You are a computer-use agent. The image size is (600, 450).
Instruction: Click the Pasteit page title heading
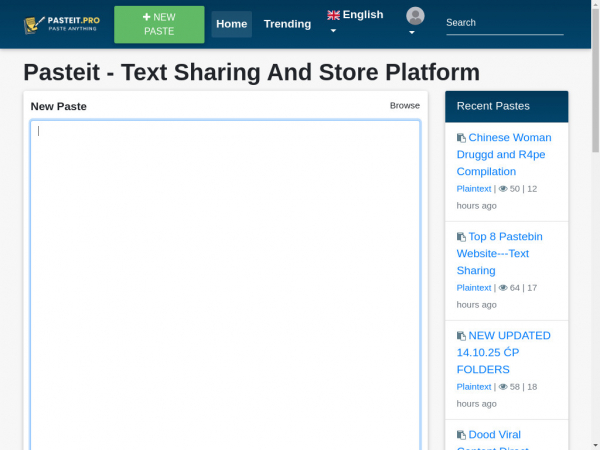[x=251, y=73]
